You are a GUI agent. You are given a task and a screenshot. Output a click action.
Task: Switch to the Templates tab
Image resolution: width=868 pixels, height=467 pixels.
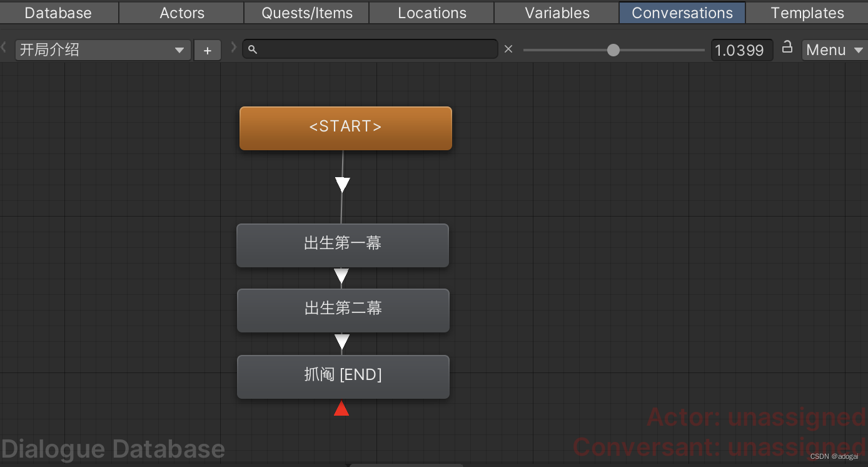pyautogui.click(x=807, y=13)
